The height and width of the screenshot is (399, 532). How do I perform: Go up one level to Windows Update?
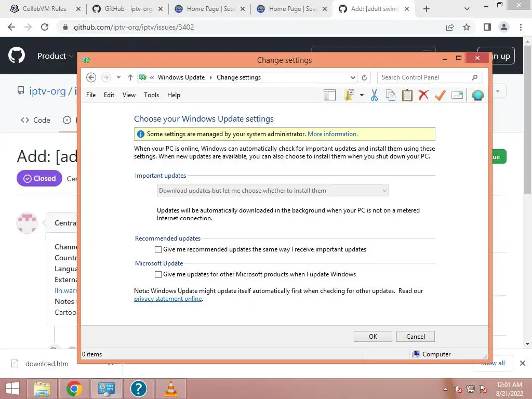pyautogui.click(x=130, y=77)
